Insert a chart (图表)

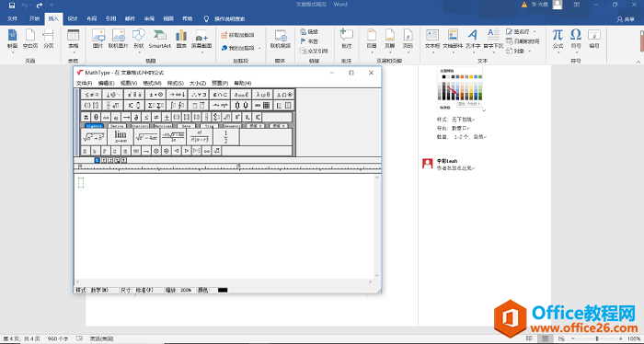coord(181,39)
